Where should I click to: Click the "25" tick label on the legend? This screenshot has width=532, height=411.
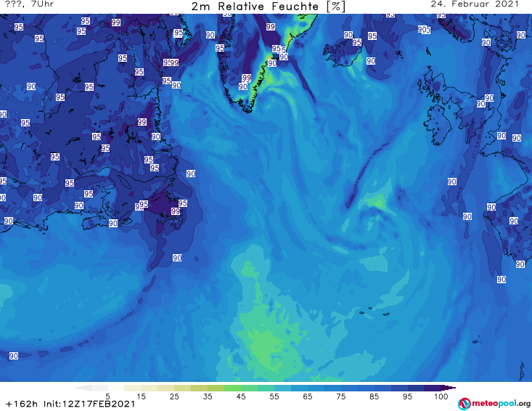(x=174, y=396)
